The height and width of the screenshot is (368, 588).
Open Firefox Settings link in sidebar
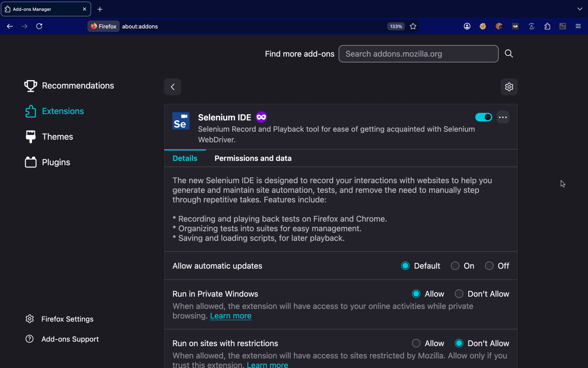click(67, 319)
